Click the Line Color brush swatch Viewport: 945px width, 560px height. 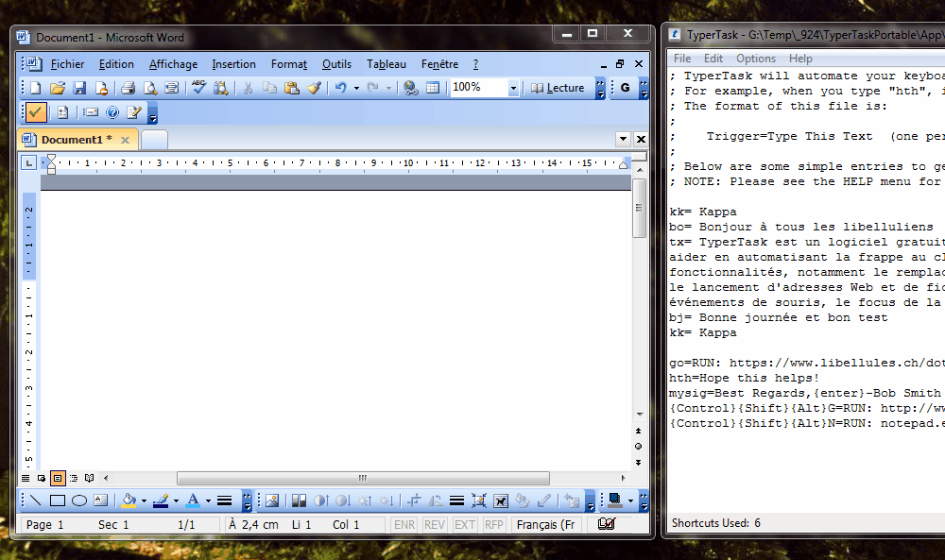tap(161, 501)
